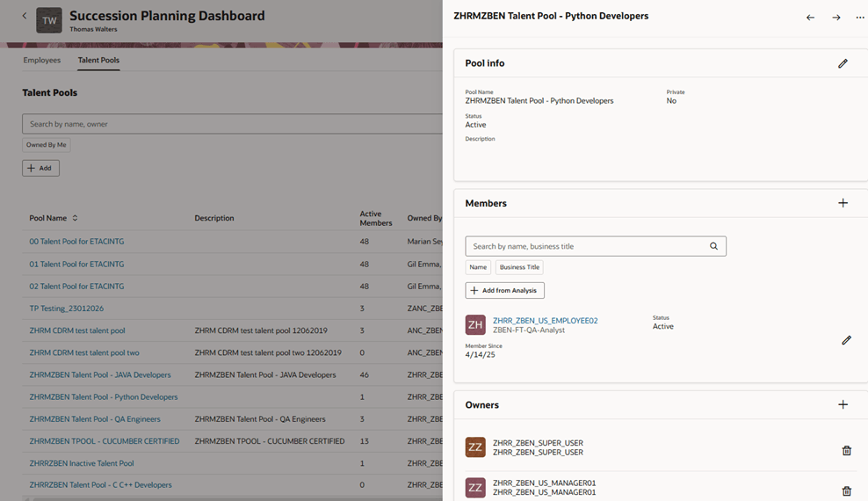Click the Active Members column header

(x=376, y=218)
